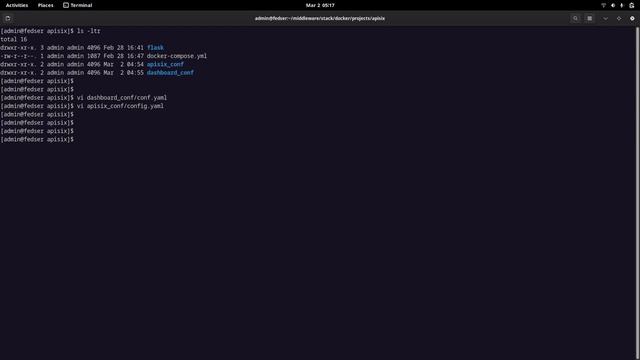Click the terminal window title path
Image resolution: width=640 pixels, height=360 pixels.
(x=320, y=18)
